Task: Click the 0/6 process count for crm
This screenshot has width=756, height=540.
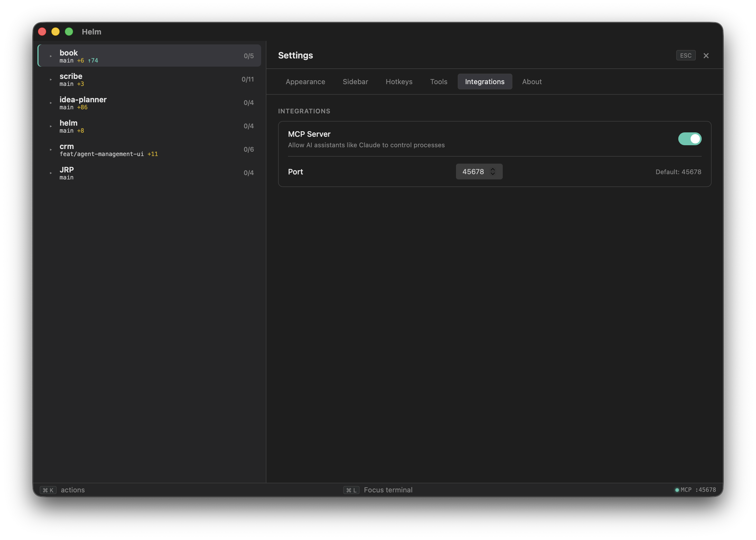Action: pos(249,149)
